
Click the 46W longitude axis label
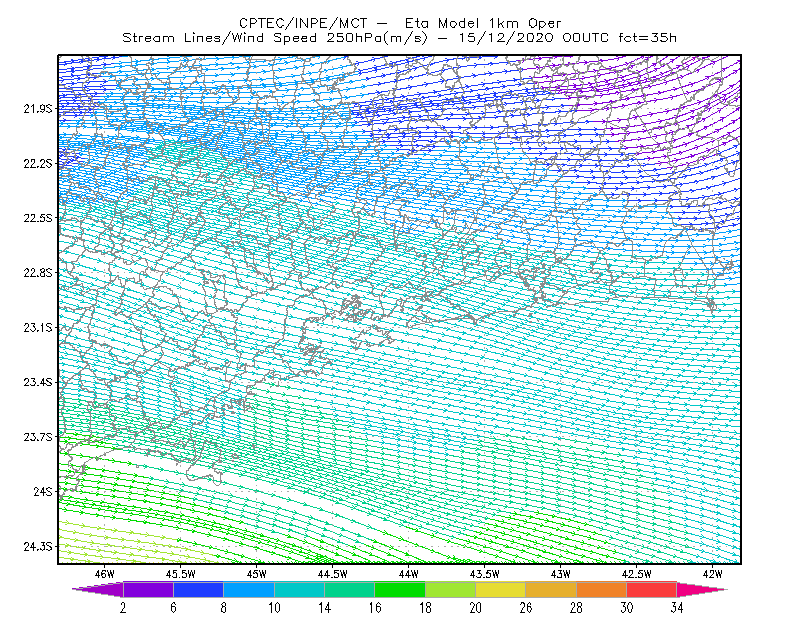pos(105,574)
